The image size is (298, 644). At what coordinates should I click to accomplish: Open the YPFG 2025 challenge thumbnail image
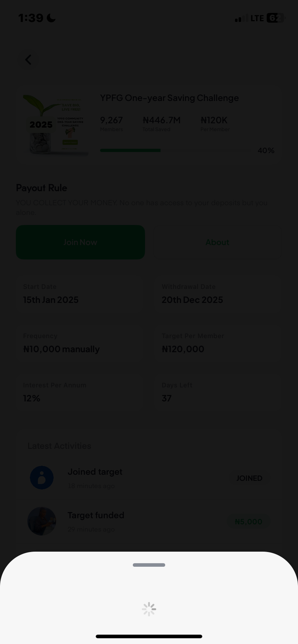click(56, 125)
